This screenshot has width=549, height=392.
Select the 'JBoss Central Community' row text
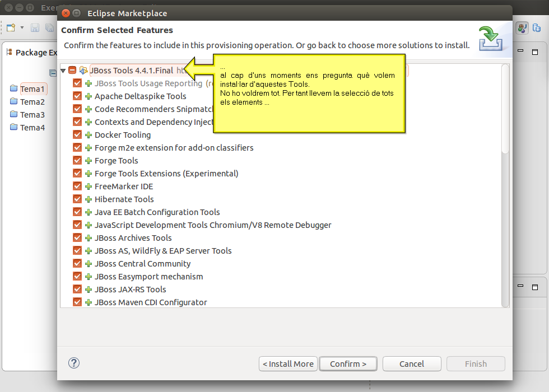[x=142, y=264]
